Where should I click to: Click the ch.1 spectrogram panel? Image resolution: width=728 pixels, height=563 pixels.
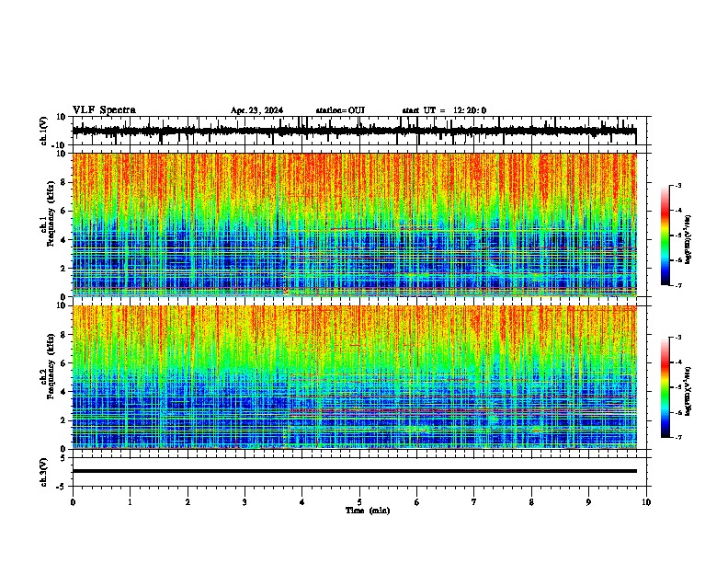pos(355,224)
